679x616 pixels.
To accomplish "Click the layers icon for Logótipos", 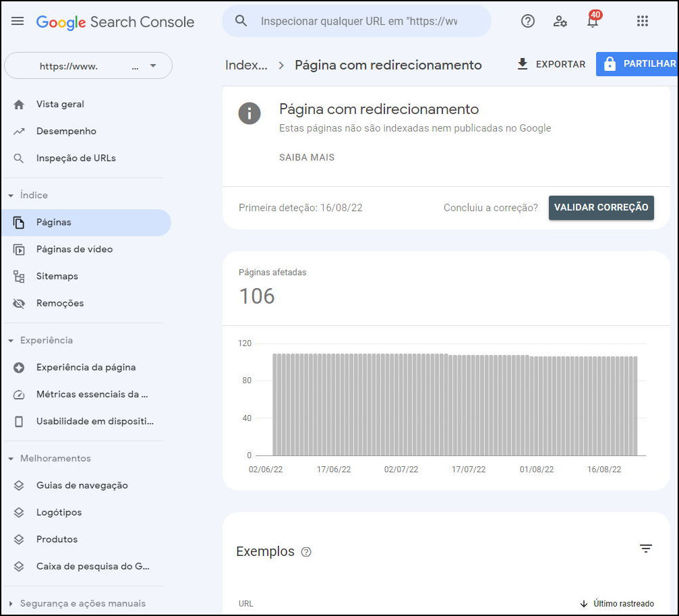I will pos(19,513).
